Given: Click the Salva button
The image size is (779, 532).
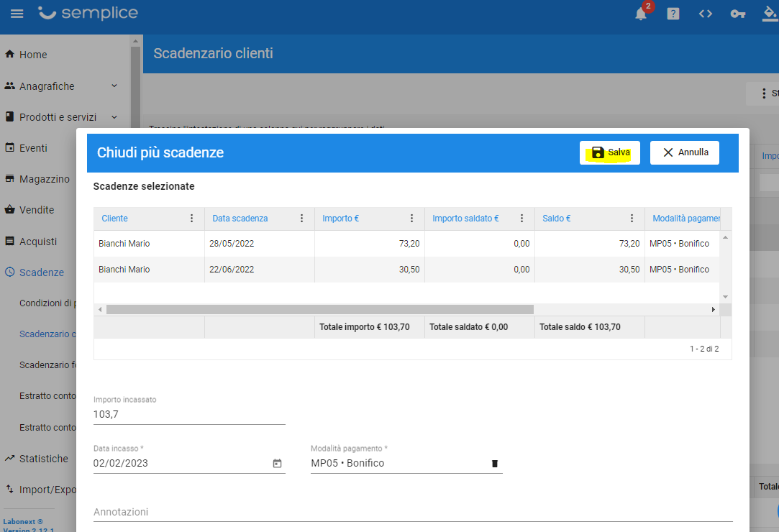Looking at the screenshot, I should pyautogui.click(x=609, y=152).
